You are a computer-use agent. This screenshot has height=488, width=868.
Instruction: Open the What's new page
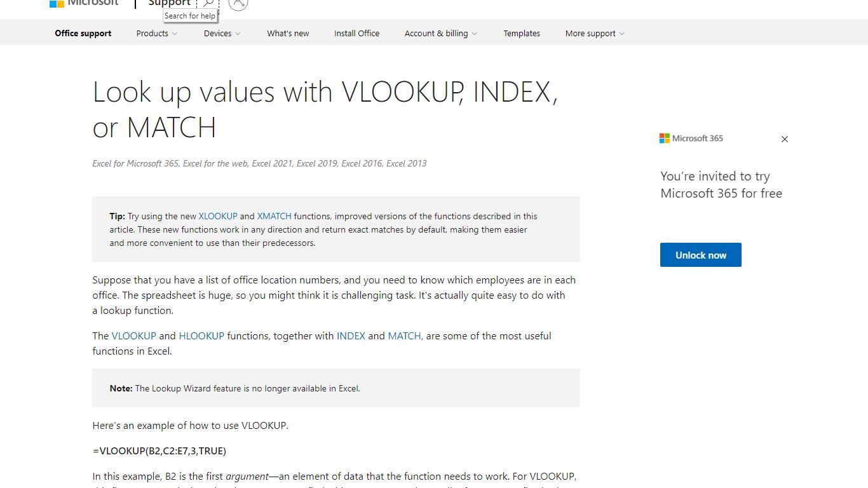[x=288, y=34]
